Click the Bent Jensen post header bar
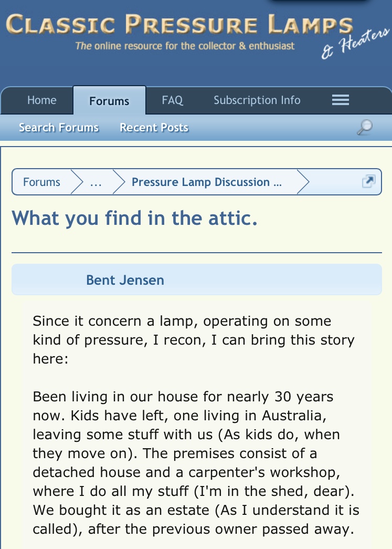The image size is (392, 549). 196,279
